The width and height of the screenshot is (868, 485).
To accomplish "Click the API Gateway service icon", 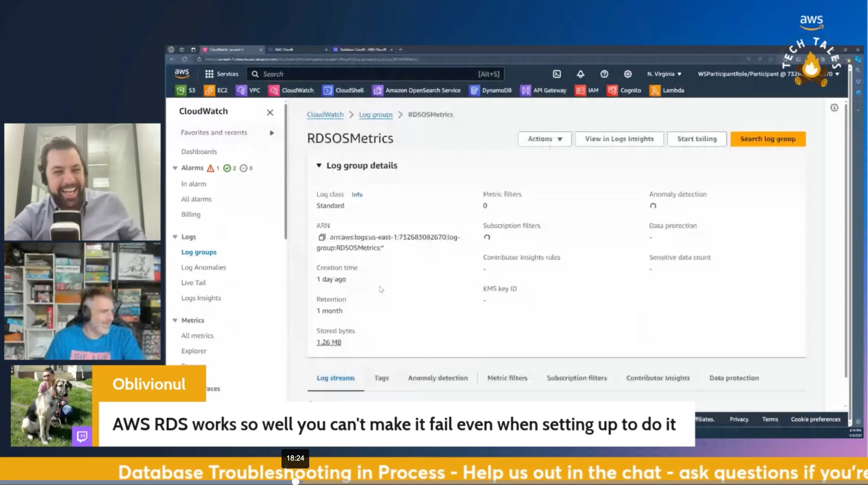I will (524, 90).
